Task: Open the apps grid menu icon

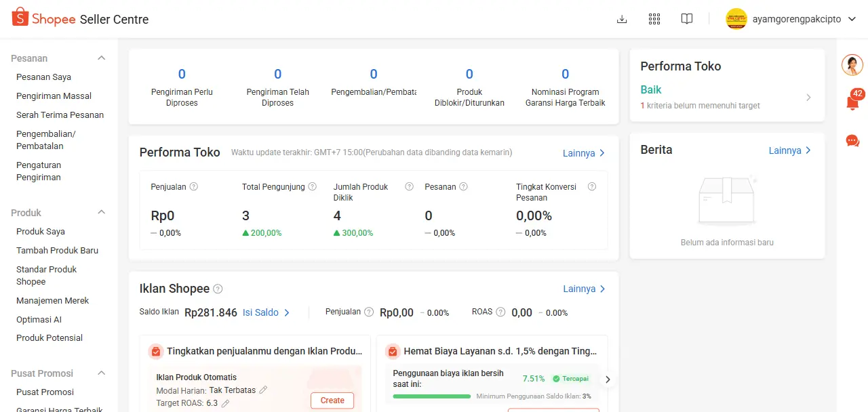Action: pos(654,19)
